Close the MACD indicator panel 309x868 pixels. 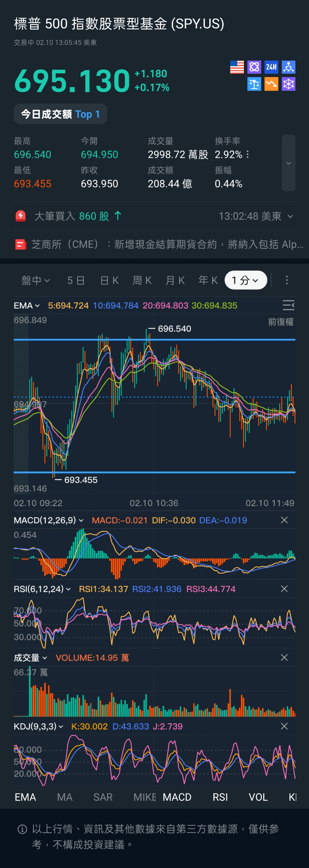[x=284, y=520]
